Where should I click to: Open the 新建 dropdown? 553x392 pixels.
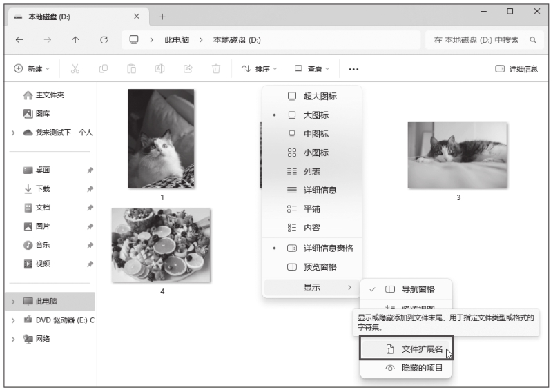[x=32, y=69]
